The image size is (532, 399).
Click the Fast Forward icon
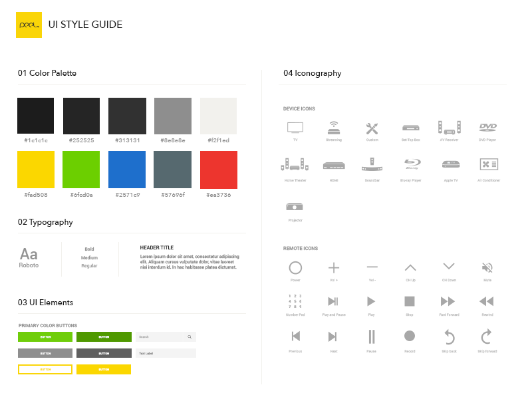click(448, 301)
